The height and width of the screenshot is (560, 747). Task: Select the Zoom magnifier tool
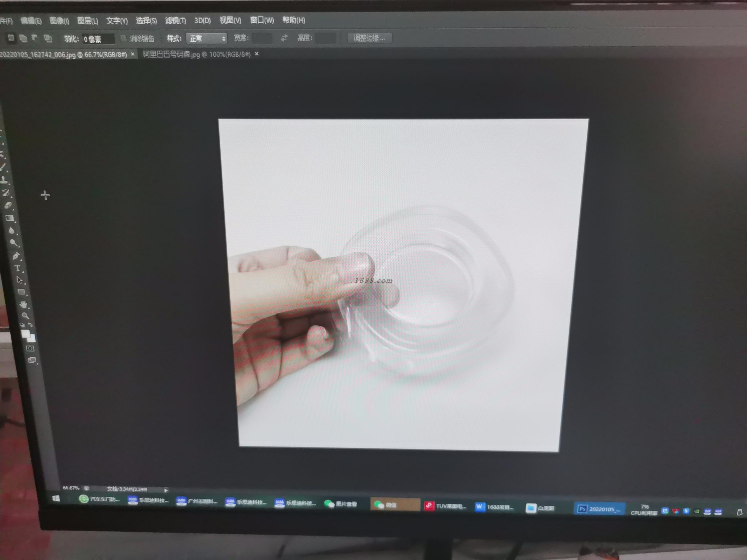[25, 316]
